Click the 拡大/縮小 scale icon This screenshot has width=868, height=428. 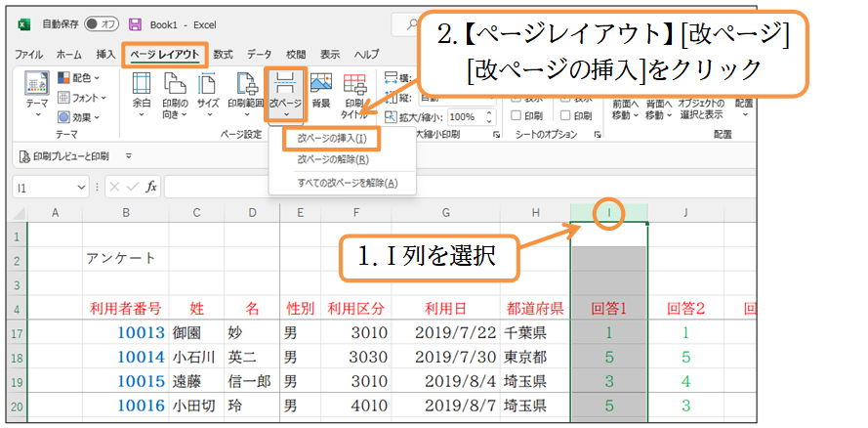coord(391,117)
